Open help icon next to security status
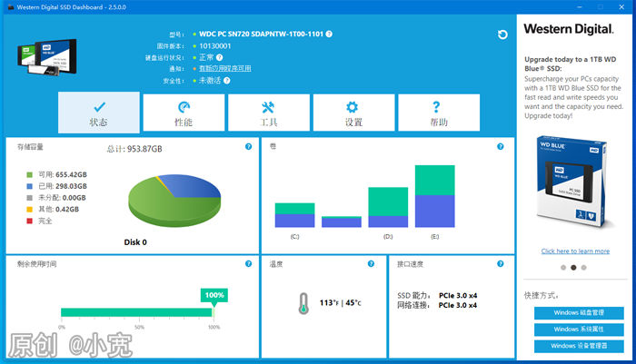 pos(227,81)
